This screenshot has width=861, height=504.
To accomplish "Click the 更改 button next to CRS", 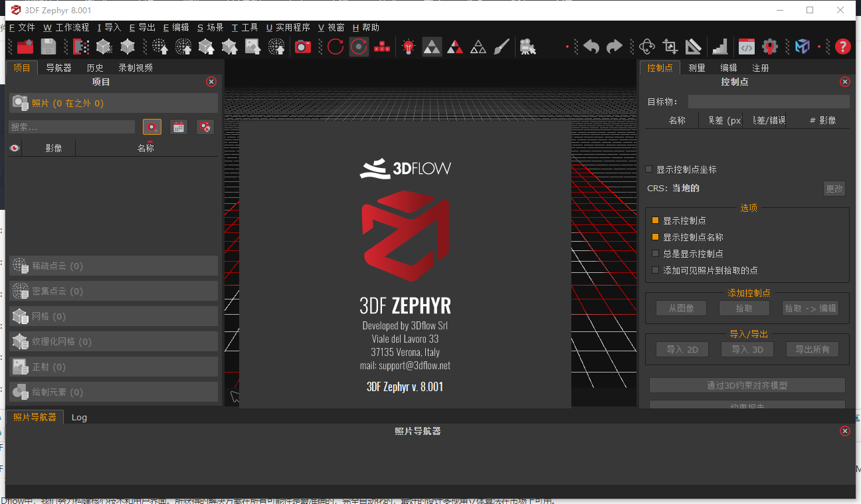I will pyautogui.click(x=834, y=189).
